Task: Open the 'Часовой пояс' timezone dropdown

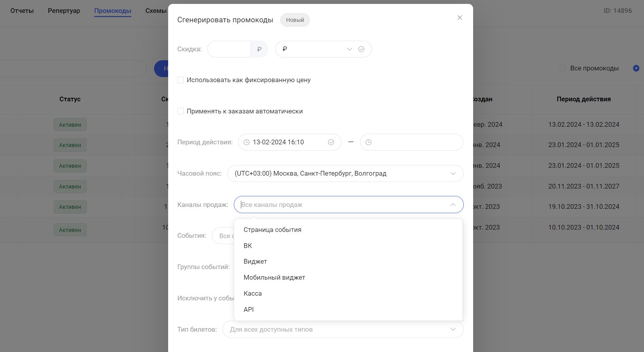Action: pyautogui.click(x=345, y=173)
